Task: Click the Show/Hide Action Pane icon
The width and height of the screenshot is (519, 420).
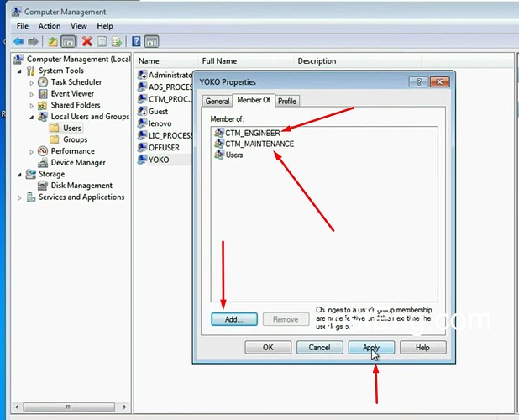Action: 152,42
